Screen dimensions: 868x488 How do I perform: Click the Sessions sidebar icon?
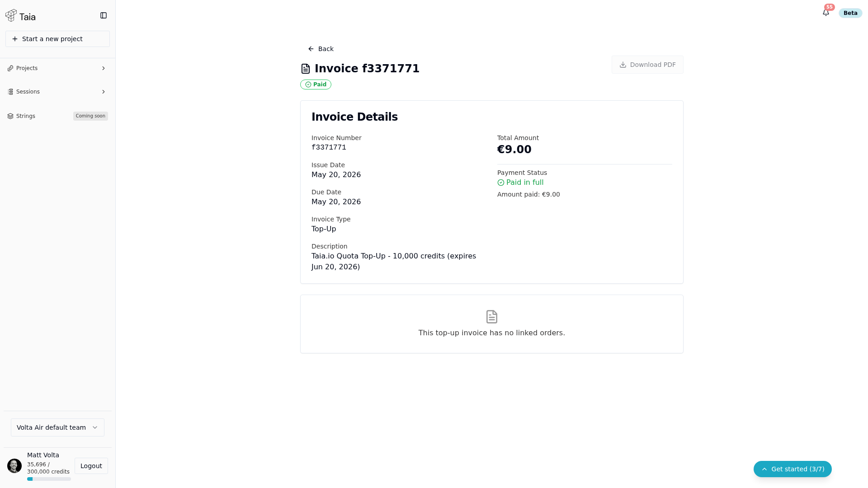(x=10, y=92)
